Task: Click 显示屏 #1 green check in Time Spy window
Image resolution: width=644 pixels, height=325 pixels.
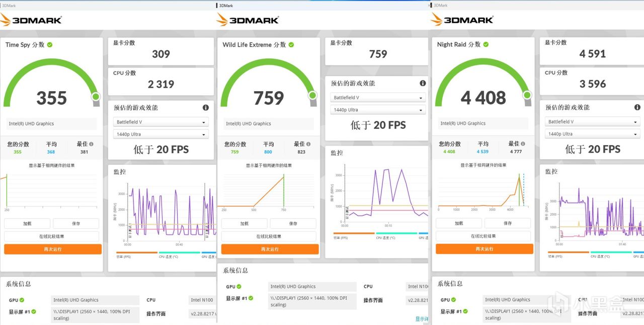Action: pyautogui.click(x=34, y=312)
